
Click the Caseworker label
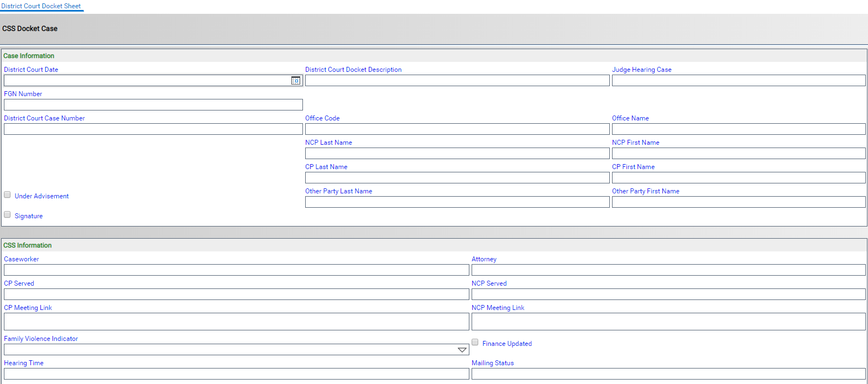tap(22, 259)
